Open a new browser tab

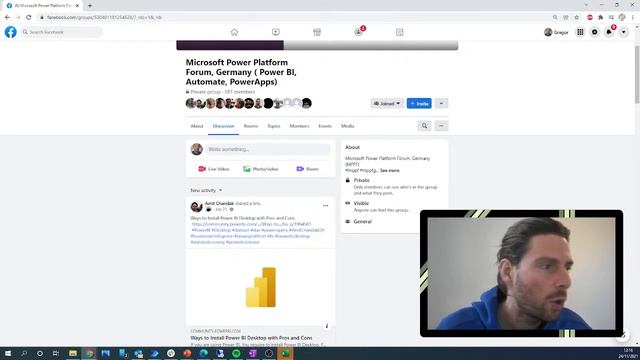pyautogui.click(x=90, y=6)
